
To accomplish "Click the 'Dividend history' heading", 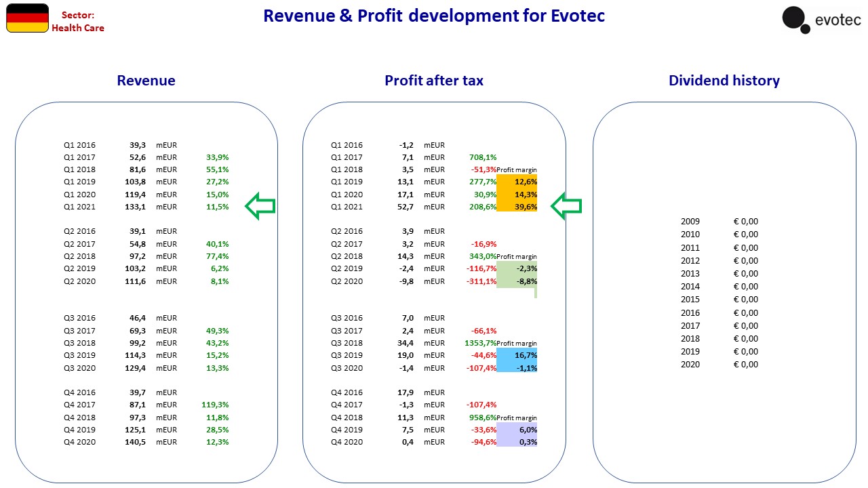I will click(724, 81).
